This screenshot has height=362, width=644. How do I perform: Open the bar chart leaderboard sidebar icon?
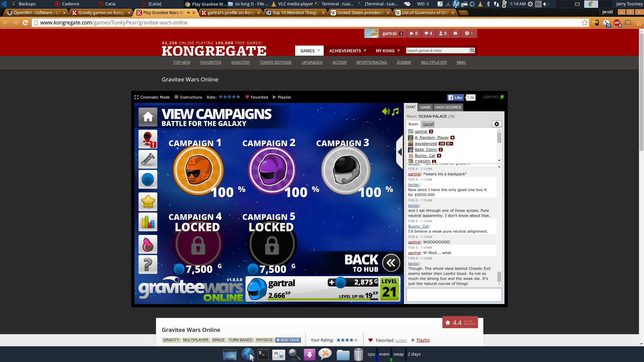148,222
